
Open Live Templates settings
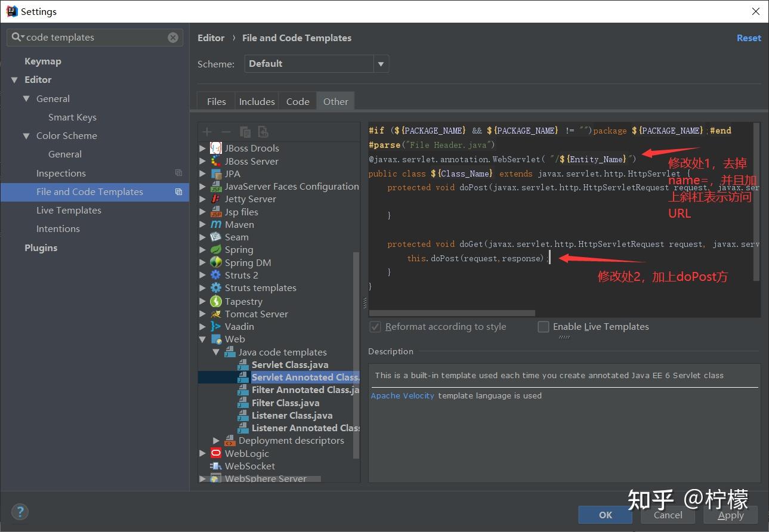[x=69, y=211]
